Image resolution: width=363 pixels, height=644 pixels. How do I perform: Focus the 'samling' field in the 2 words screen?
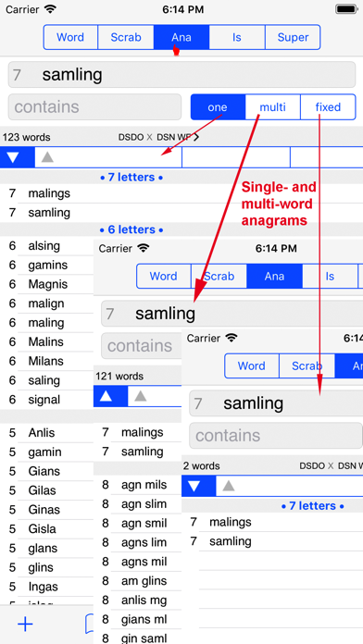(x=276, y=403)
